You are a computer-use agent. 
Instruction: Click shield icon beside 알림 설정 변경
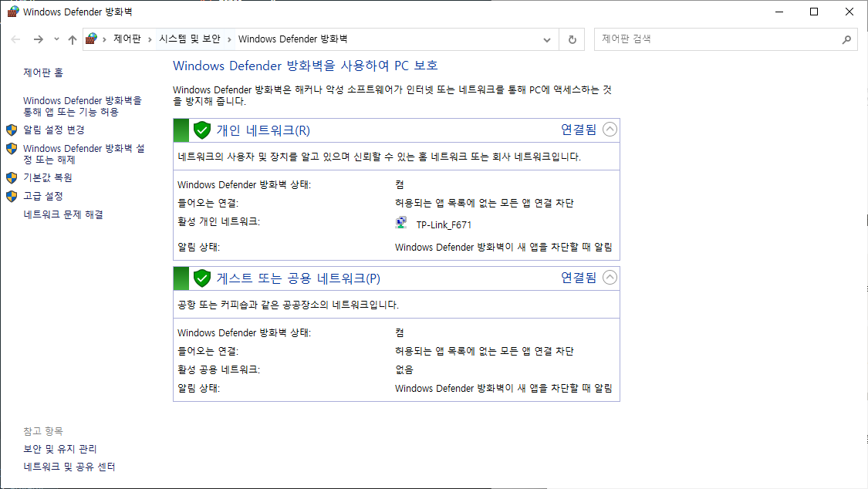[12, 130]
